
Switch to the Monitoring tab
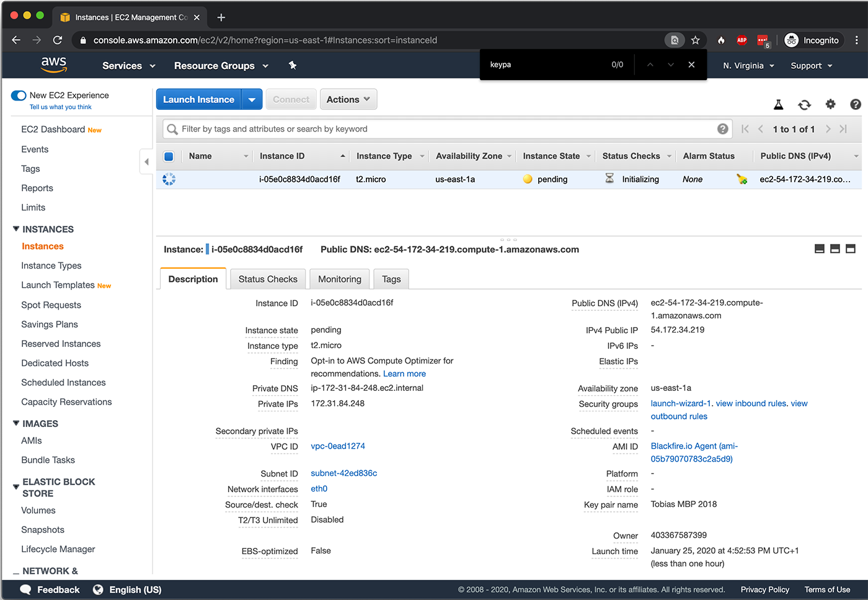tap(340, 279)
